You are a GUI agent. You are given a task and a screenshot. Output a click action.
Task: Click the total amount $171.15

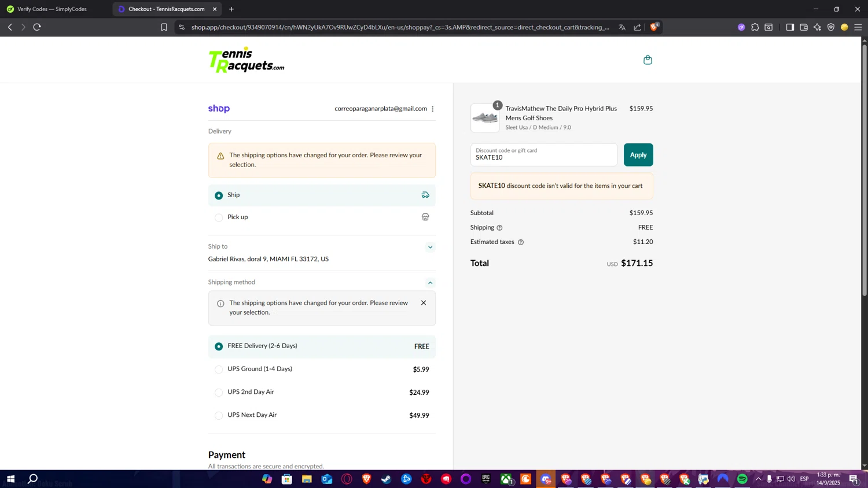pyautogui.click(x=637, y=263)
